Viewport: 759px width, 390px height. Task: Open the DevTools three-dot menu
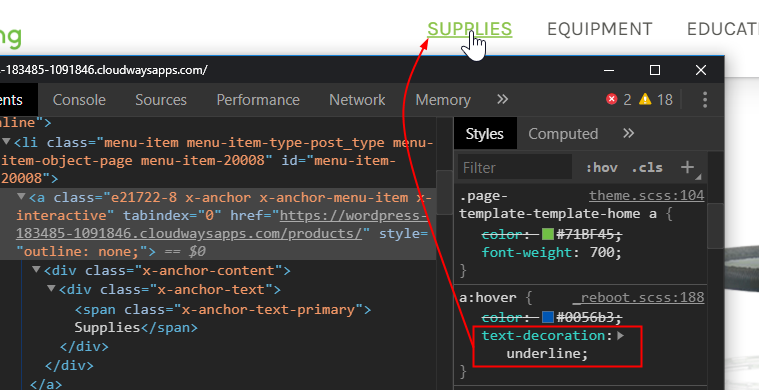[x=705, y=100]
